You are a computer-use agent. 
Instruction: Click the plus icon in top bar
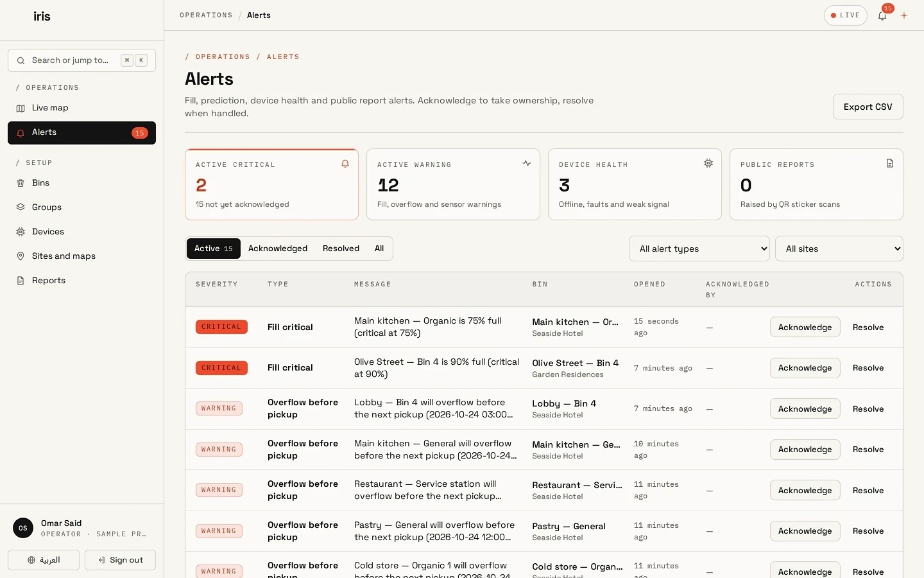[904, 15]
